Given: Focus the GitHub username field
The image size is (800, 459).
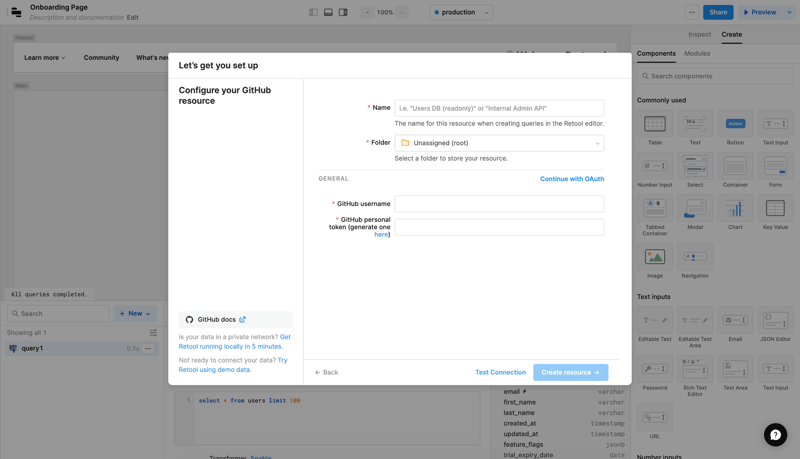Looking at the screenshot, I should click(x=499, y=203).
